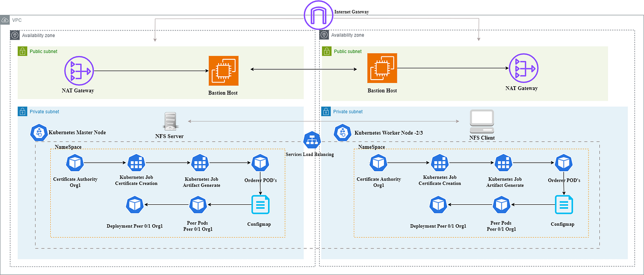
Task: Click the Peer Pods Peer 0/1 Org1 icon on the left
Action: (x=198, y=204)
